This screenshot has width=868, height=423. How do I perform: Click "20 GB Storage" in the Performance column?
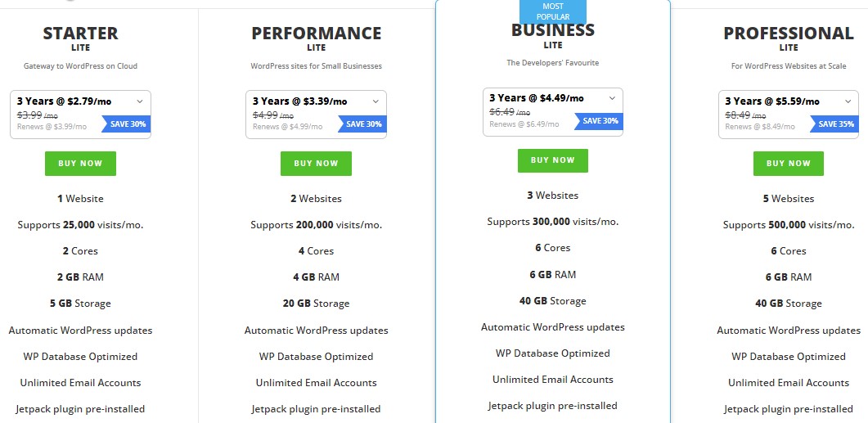point(316,304)
